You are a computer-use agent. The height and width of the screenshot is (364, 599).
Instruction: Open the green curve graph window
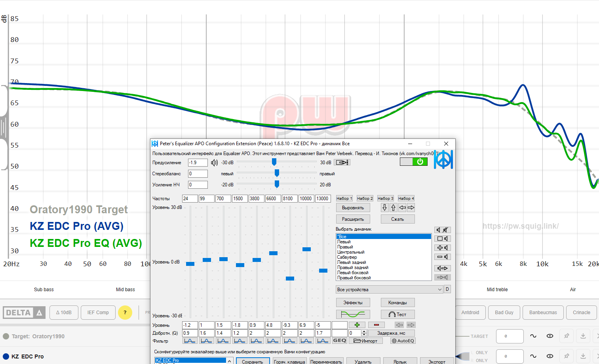point(353,314)
